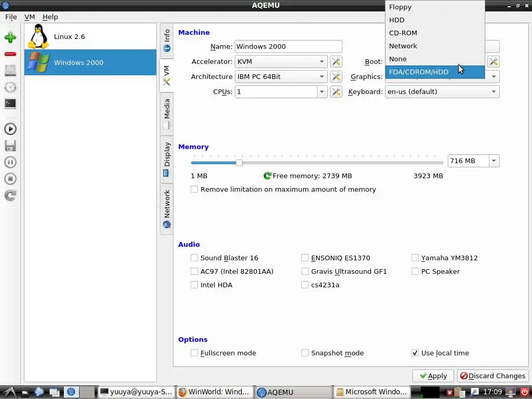Click the machine Name input field

(288, 46)
